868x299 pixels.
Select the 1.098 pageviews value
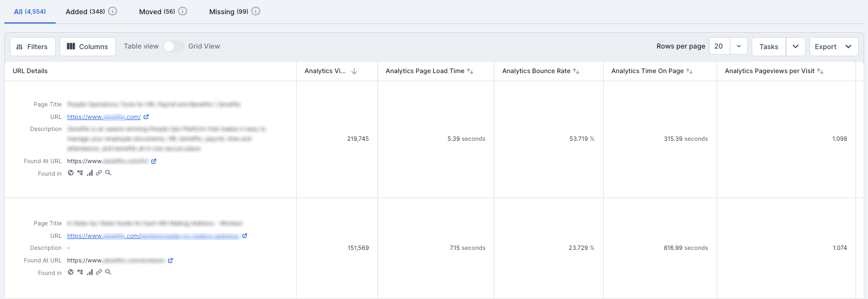point(840,139)
